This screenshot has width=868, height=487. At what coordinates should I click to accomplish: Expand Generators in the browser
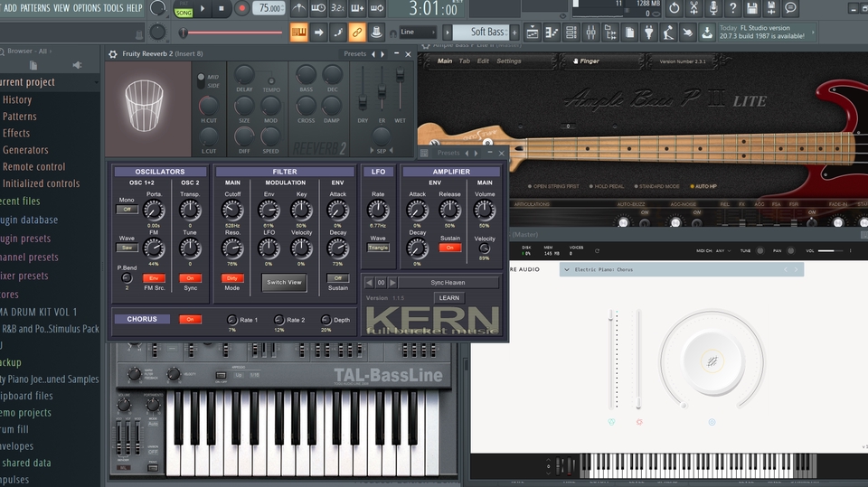point(25,150)
